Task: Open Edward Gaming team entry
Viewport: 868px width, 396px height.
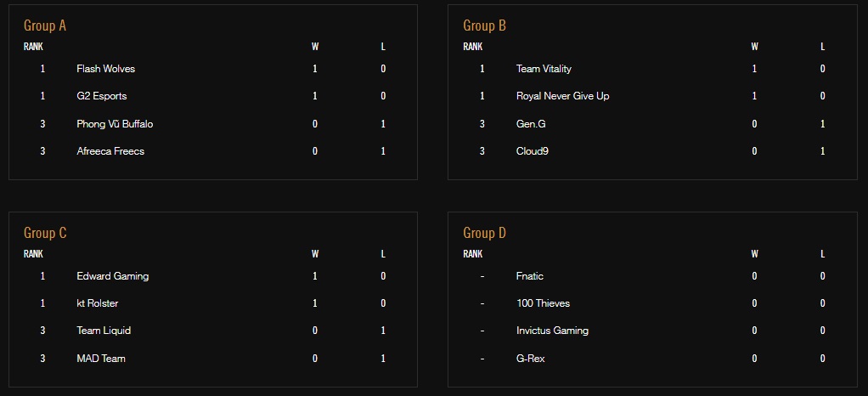Action: [x=112, y=276]
